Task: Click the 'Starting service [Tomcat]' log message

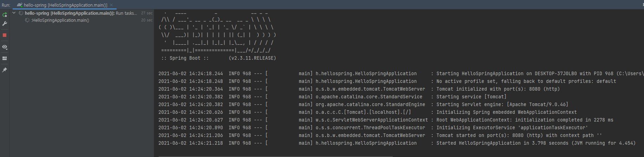Action: [x=472, y=97]
